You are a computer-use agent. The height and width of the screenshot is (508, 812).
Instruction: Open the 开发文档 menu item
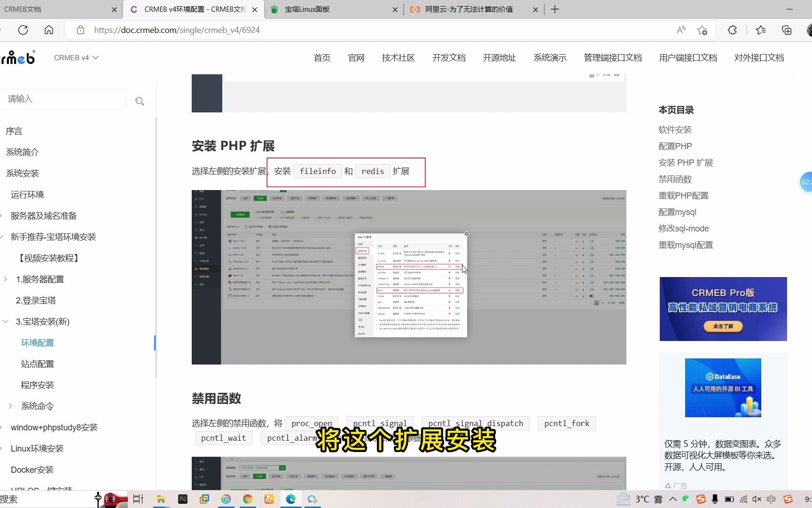(x=448, y=57)
